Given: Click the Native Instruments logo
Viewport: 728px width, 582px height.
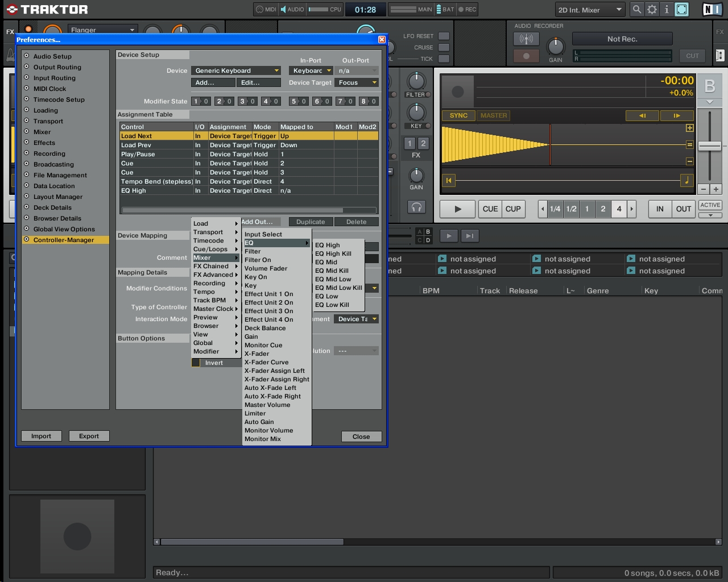Looking at the screenshot, I should (712, 9).
